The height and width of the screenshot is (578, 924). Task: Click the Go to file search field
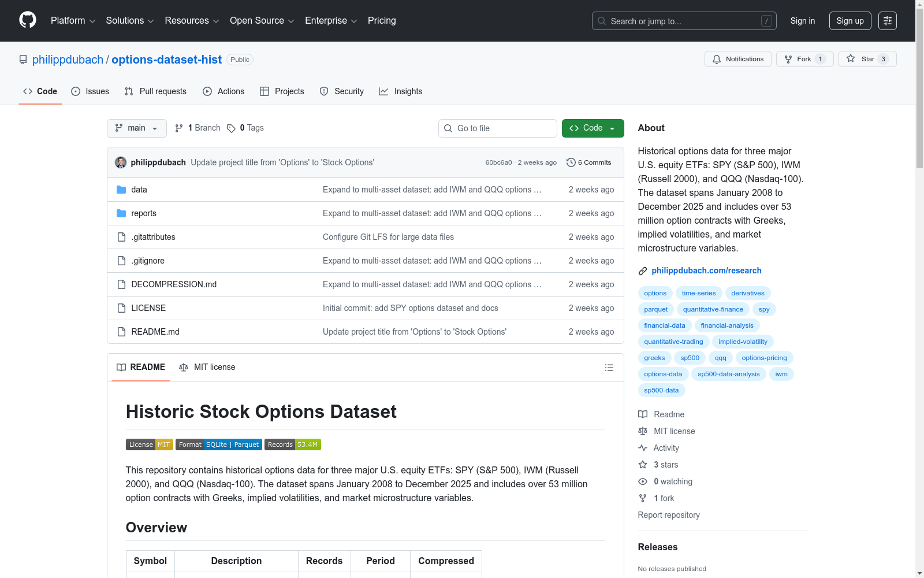coord(498,128)
